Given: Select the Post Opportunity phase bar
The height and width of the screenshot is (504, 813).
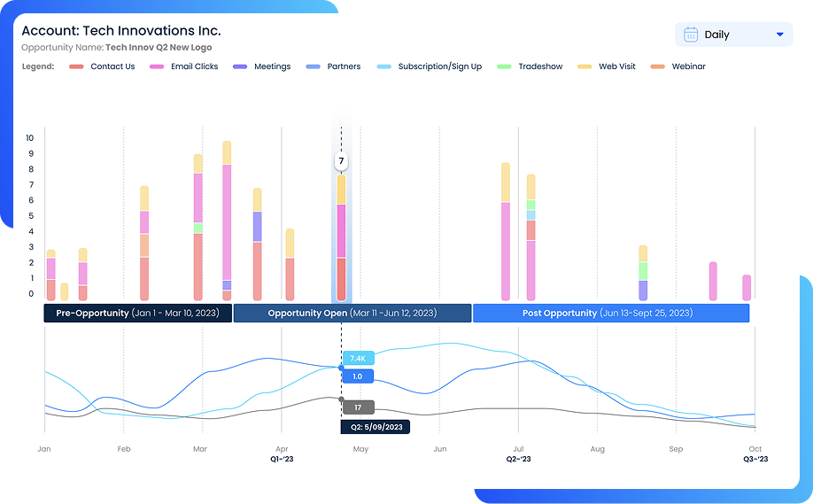Looking at the screenshot, I should 611,314.
